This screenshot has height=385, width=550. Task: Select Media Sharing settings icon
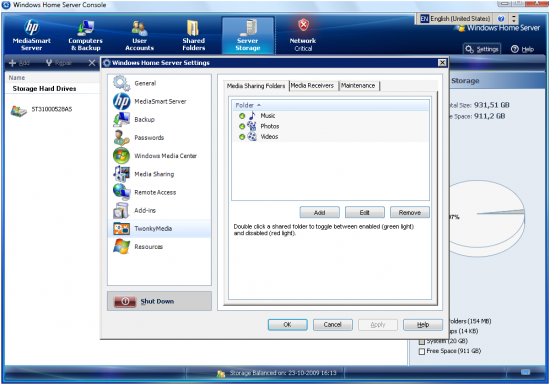(121, 174)
